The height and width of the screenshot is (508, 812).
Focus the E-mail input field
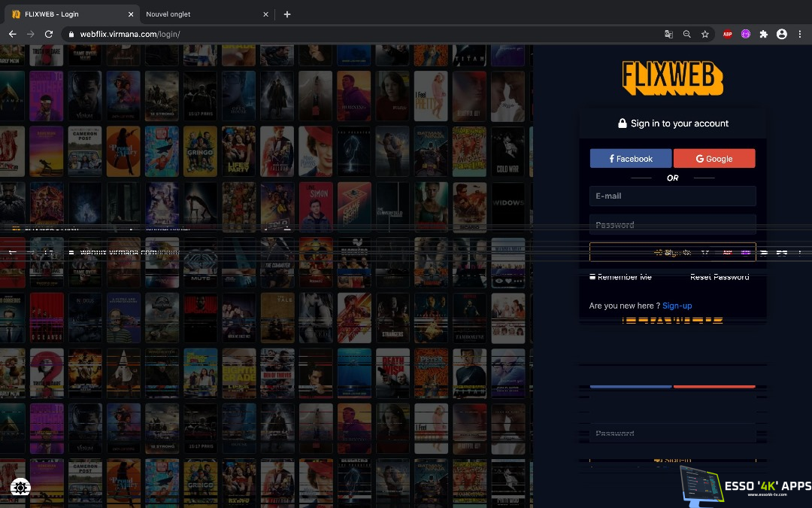point(672,196)
